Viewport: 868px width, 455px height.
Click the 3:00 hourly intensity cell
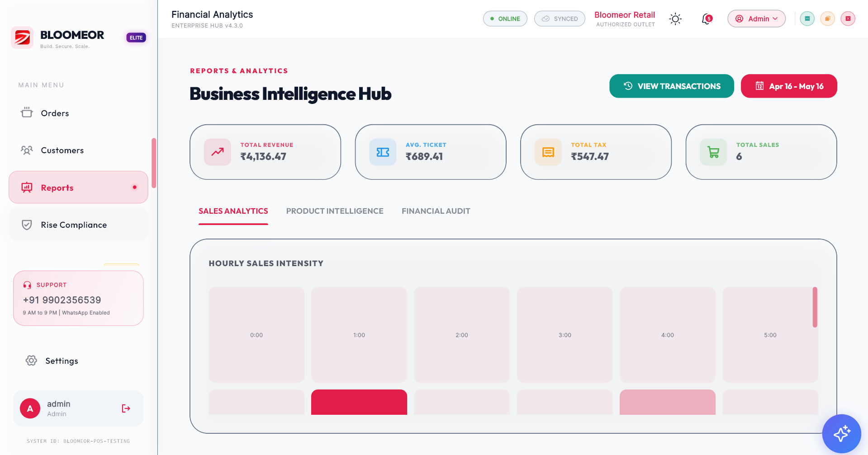pos(565,335)
